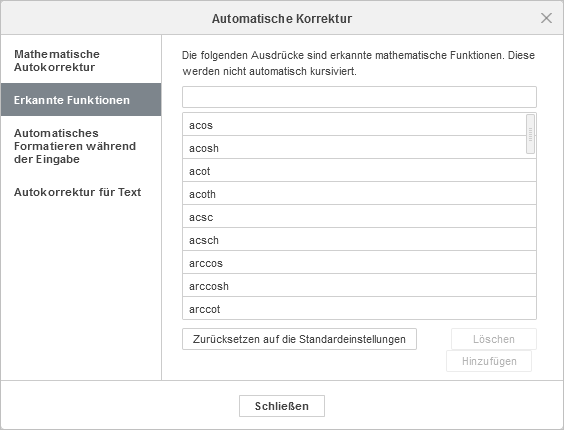Viewport: 564px width, 430px height.
Task: Click the Löschen button
Action: 494,339
